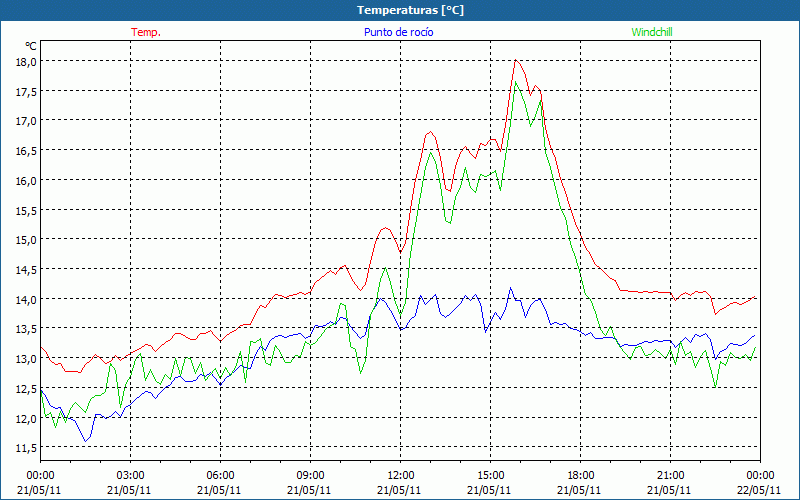This screenshot has height=500, width=800.
Task: Click the '14,0' y-axis value
Action: coord(27,299)
